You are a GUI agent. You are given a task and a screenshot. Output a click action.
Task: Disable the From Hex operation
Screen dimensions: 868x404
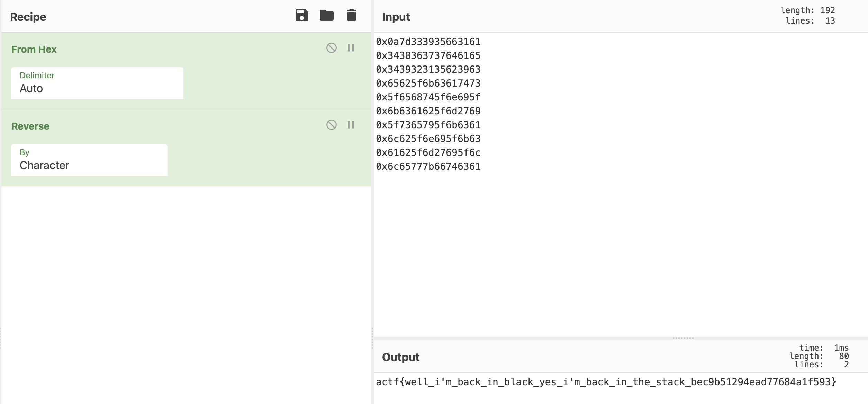coord(331,48)
